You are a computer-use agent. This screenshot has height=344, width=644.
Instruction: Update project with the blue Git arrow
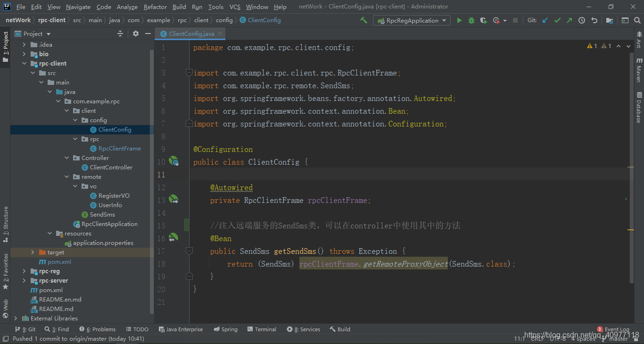(x=545, y=20)
